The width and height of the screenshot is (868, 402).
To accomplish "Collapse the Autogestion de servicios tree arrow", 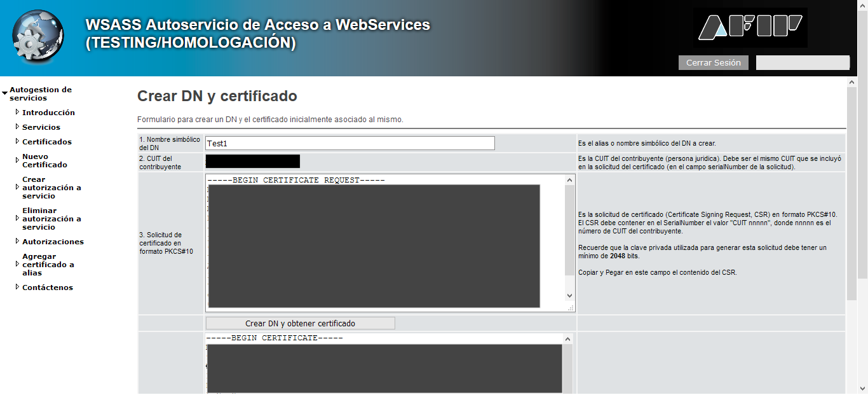I will click(5, 94).
